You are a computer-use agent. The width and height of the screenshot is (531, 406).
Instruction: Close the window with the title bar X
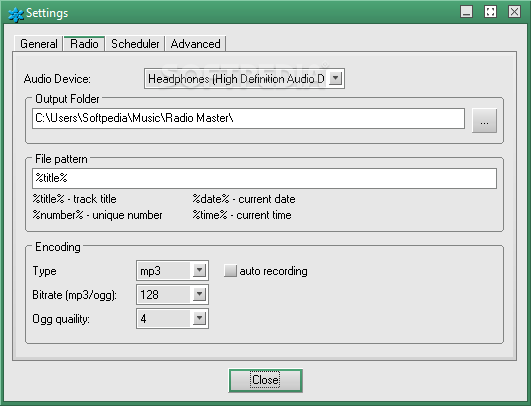(514, 12)
